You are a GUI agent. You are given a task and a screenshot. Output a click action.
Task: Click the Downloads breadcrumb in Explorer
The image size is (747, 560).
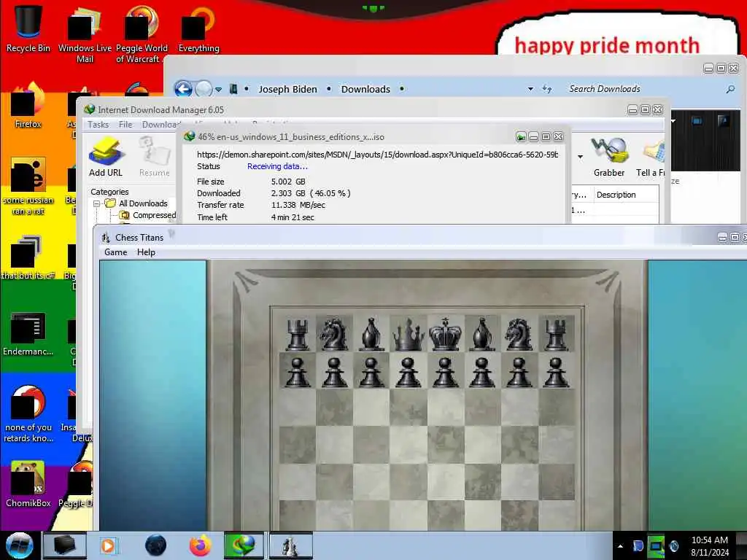[x=365, y=89]
